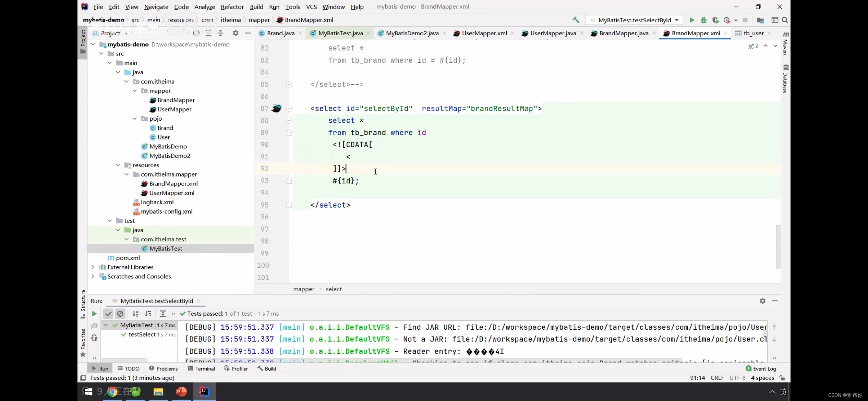
Task: Open File Explorer from the taskbar
Action: pyautogui.click(x=158, y=391)
